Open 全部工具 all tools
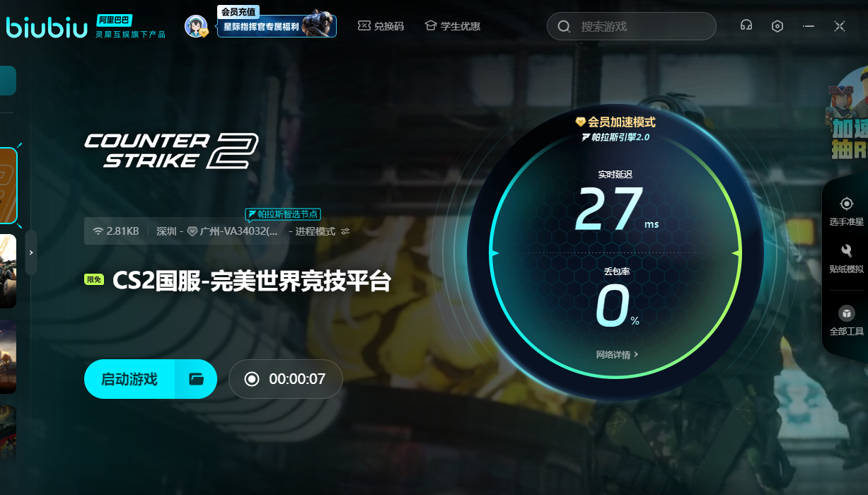The width and height of the screenshot is (868, 495). click(x=847, y=321)
